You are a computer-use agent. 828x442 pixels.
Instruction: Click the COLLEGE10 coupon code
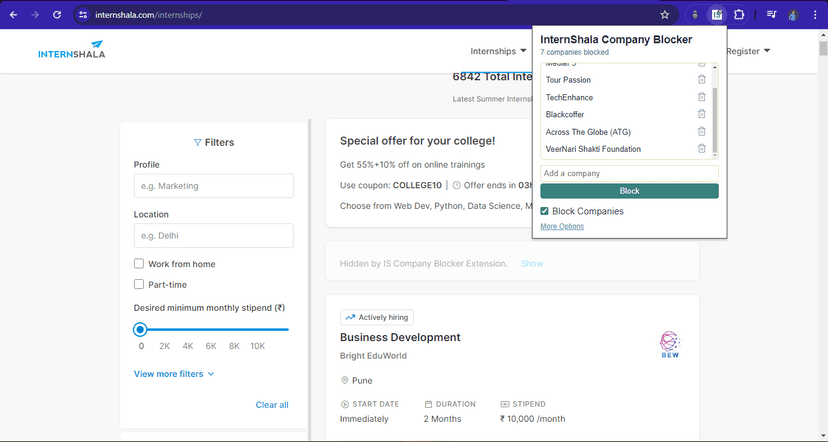click(x=417, y=185)
